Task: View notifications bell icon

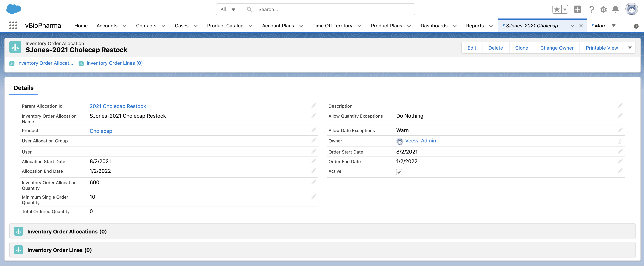Action: click(615, 9)
